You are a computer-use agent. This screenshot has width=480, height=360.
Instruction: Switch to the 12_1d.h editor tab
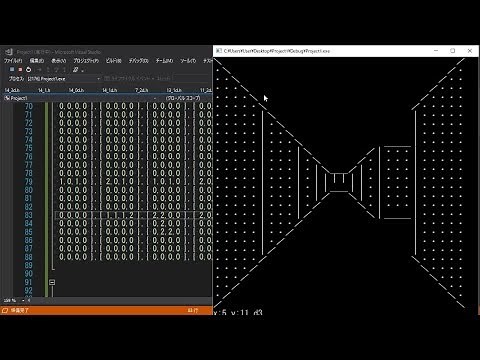pyautogui.click(x=174, y=90)
